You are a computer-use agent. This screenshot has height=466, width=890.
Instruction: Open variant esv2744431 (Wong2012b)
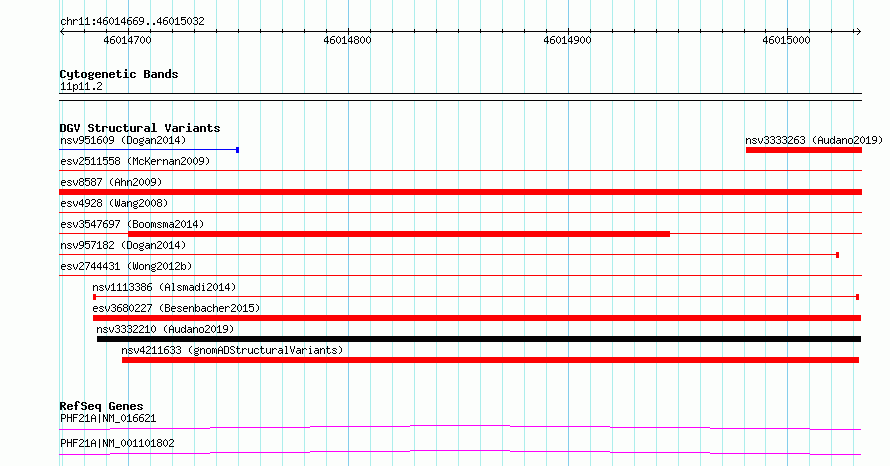click(126, 266)
